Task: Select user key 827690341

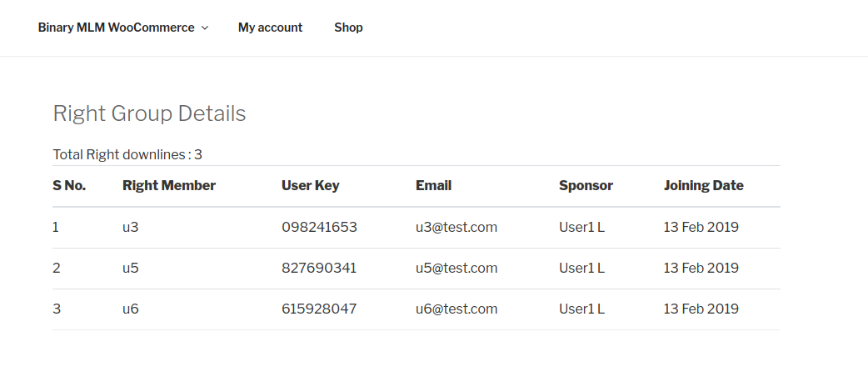Action: tap(319, 269)
